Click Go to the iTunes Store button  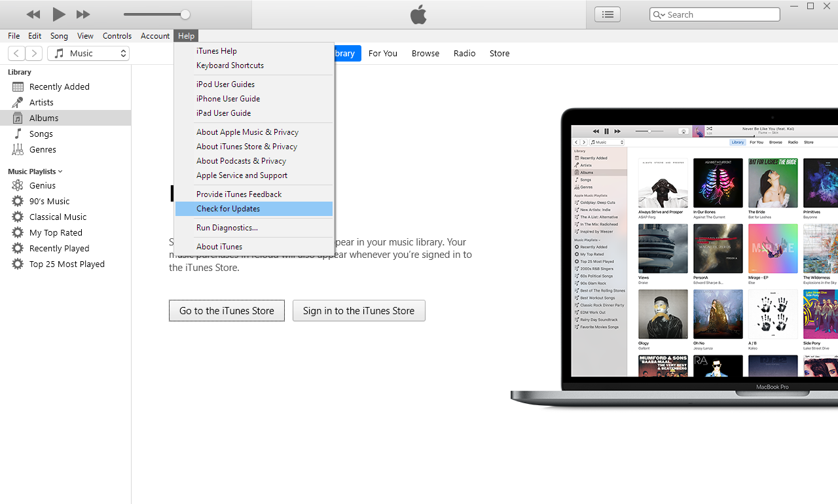click(x=227, y=311)
